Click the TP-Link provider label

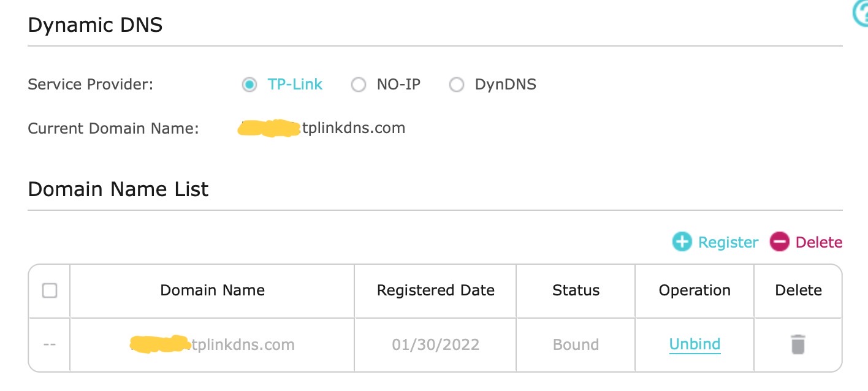coord(295,85)
